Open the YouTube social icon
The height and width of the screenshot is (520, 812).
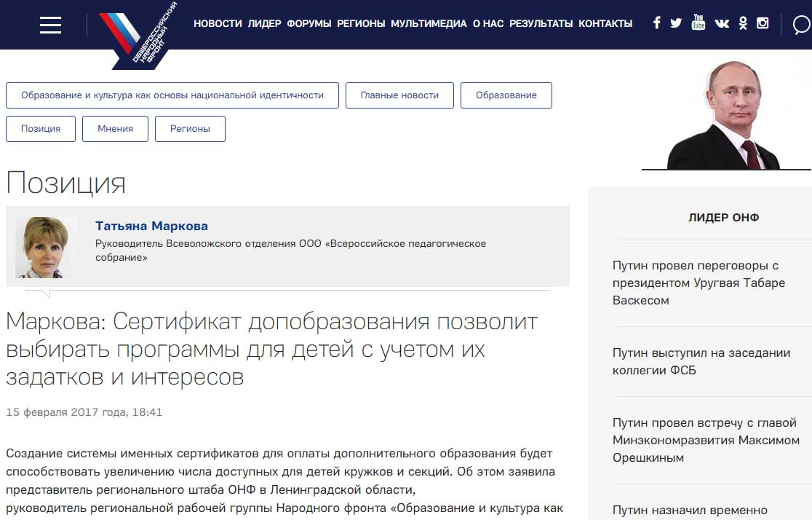pos(698,23)
